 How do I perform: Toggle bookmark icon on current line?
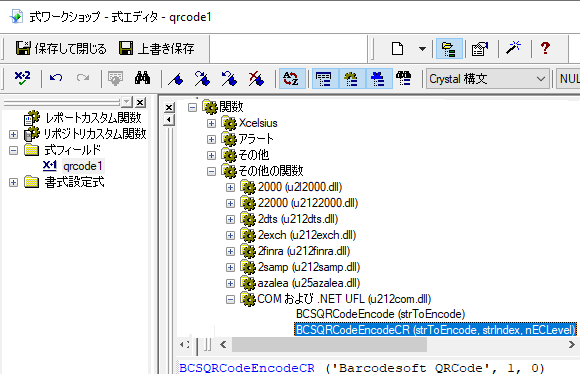click(x=175, y=78)
